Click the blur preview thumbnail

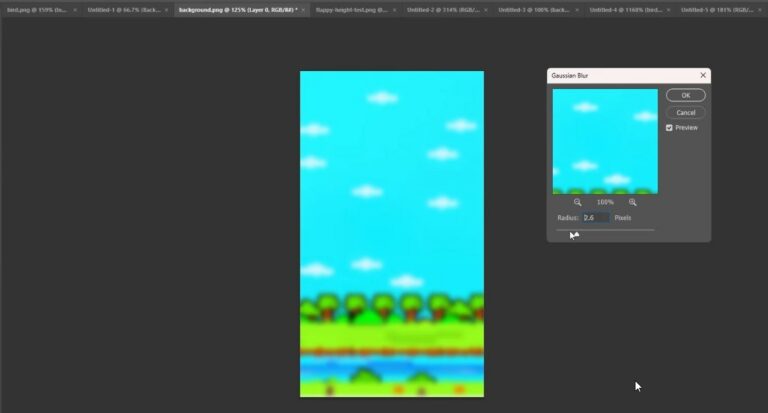[605, 141]
